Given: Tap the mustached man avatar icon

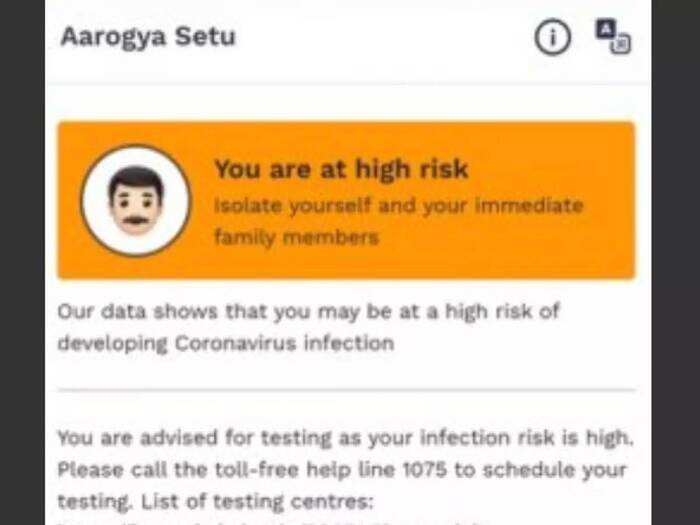Looking at the screenshot, I should (x=136, y=200).
